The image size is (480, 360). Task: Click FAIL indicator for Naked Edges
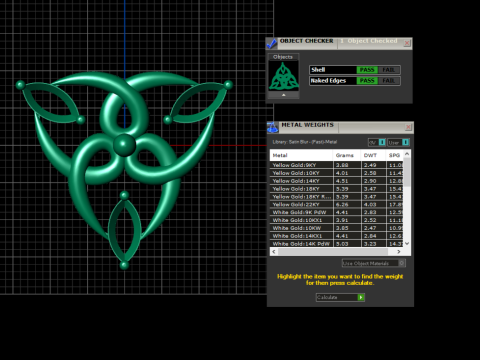click(388, 81)
